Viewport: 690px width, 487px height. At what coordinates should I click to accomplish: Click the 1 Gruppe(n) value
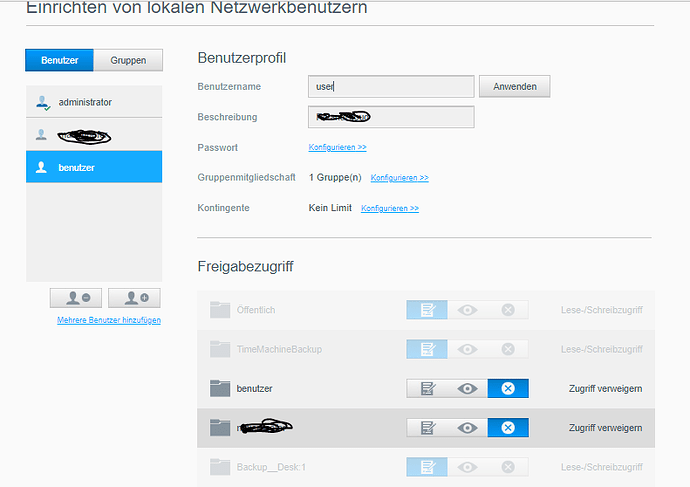(x=335, y=177)
